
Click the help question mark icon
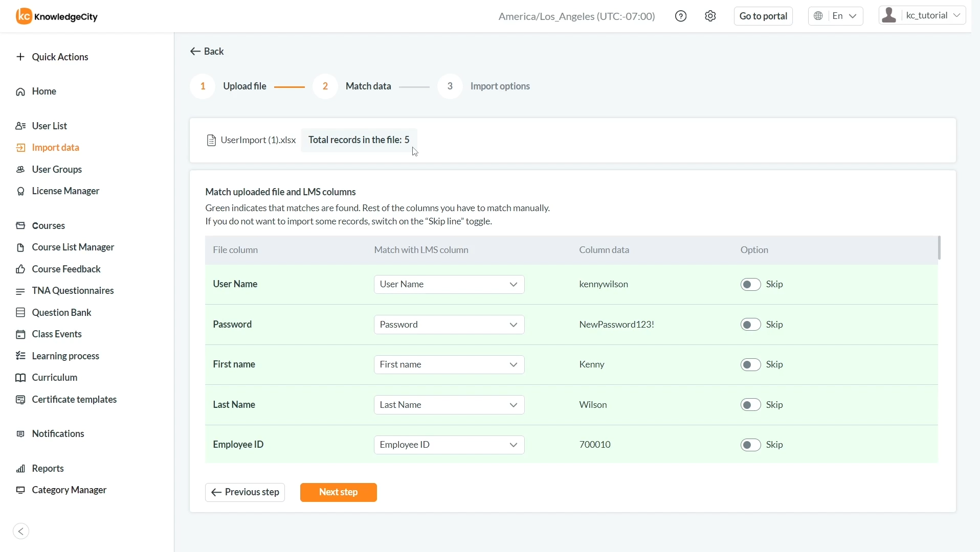click(681, 16)
